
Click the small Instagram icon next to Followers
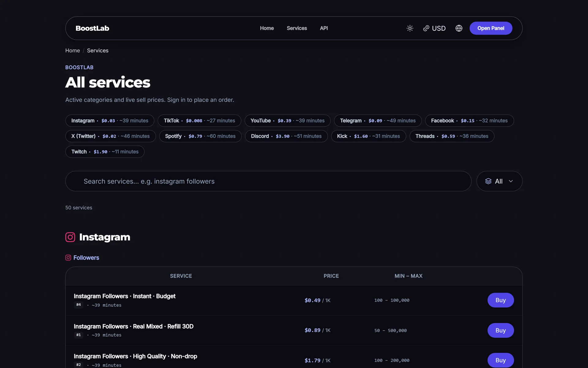click(68, 258)
